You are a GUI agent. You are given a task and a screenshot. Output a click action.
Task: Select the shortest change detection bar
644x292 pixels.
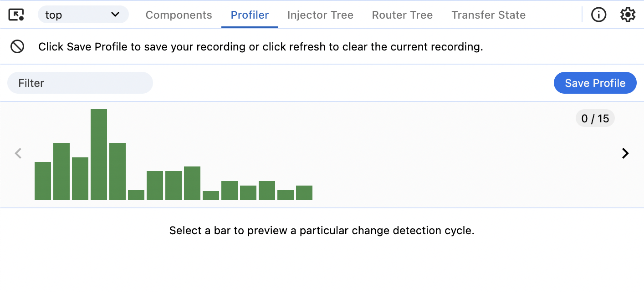[211, 195]
